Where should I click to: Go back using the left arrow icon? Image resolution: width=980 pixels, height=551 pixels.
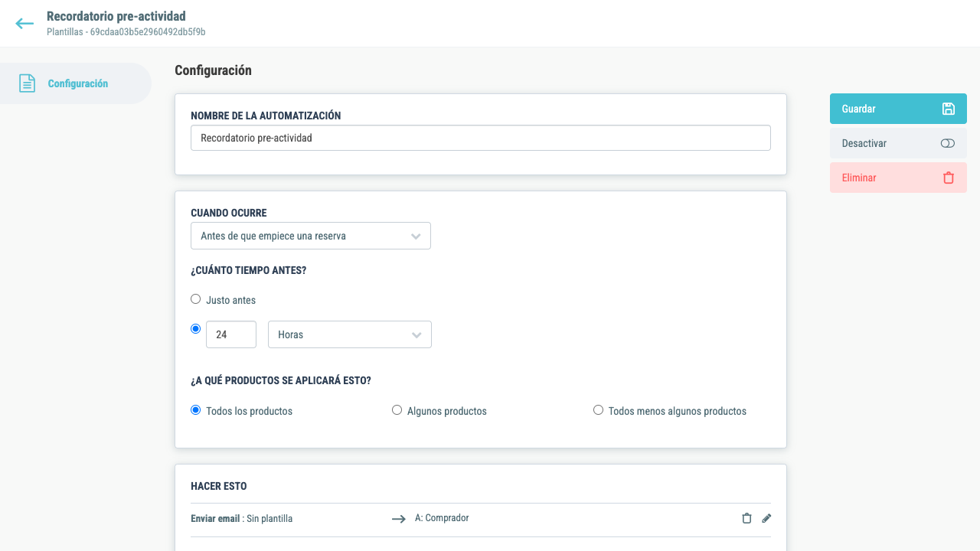(24, 24)
